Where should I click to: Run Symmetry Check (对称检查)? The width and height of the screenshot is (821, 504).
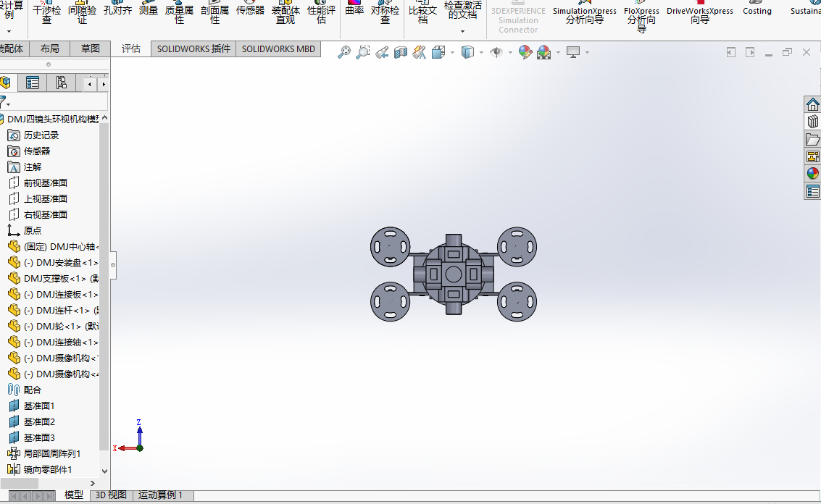[x=386, y=12]
